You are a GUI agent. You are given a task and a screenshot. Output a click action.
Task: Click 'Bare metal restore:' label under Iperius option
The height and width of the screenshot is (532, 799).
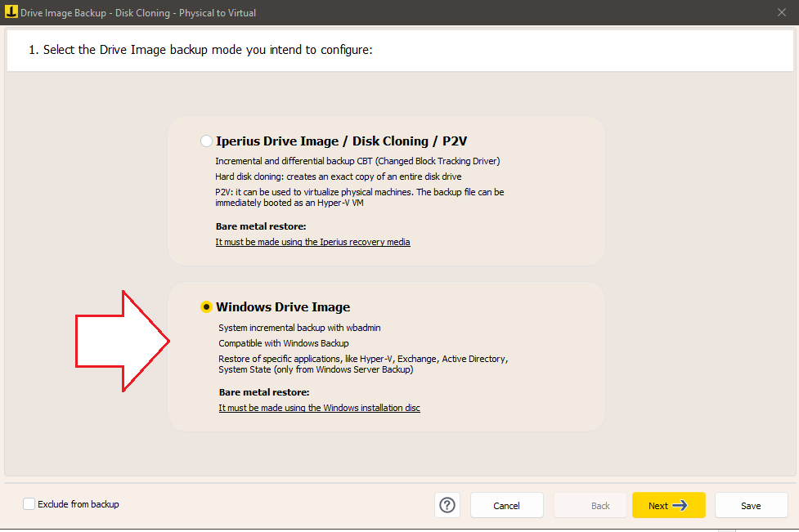pos(261,226)
